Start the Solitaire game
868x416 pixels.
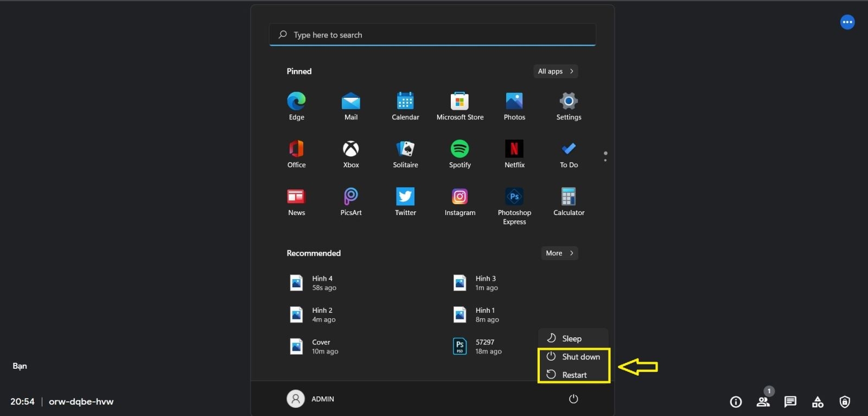pyautogui.click(x=405, y=154)
